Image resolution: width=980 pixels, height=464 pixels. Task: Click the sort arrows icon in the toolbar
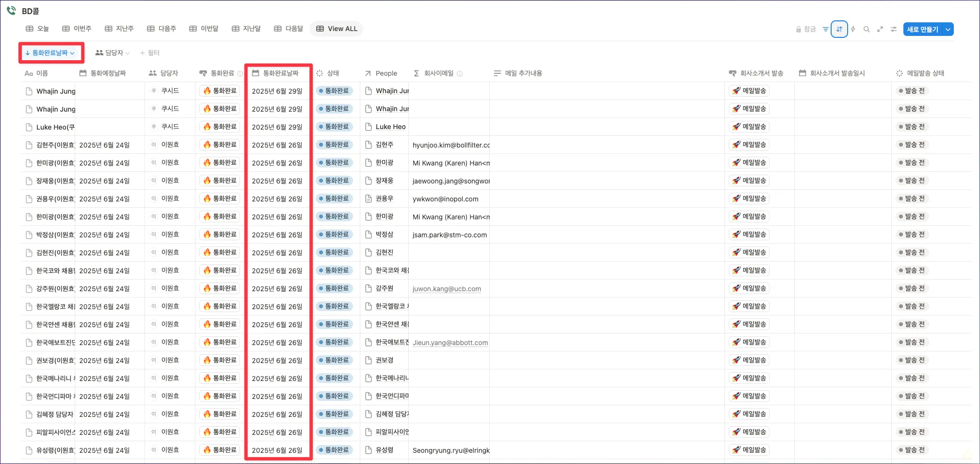(839, 29)
